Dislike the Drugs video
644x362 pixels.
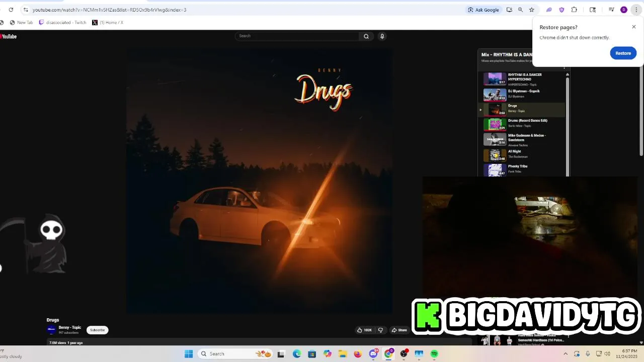click(380, 330)
